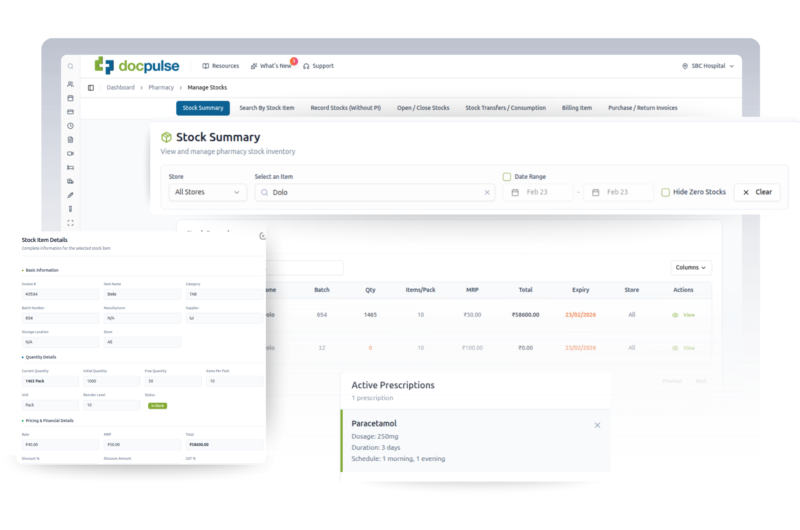Click the In Stock status badge
The height and width of the screenshot is (530, 800).
tap(157, 406)
